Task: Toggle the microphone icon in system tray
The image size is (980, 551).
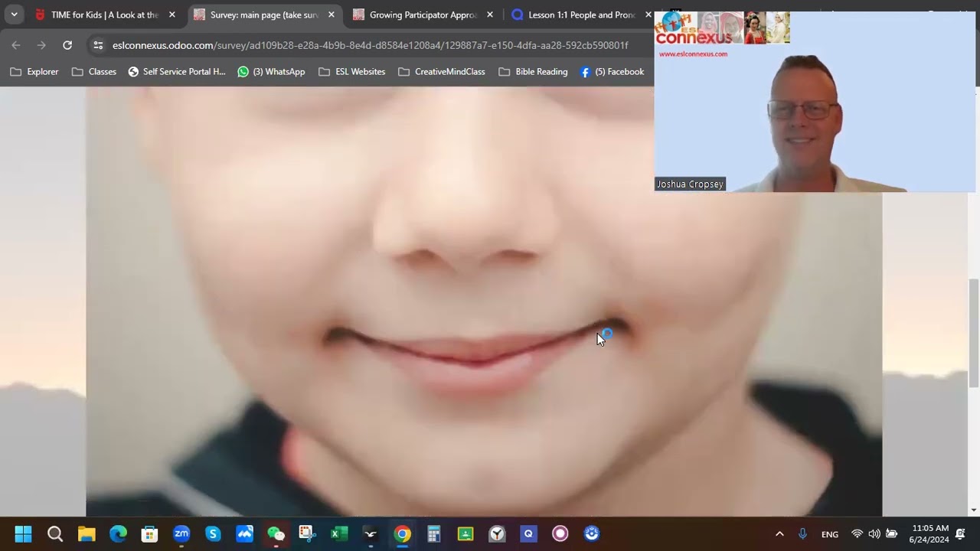Action: click(802, 534)
